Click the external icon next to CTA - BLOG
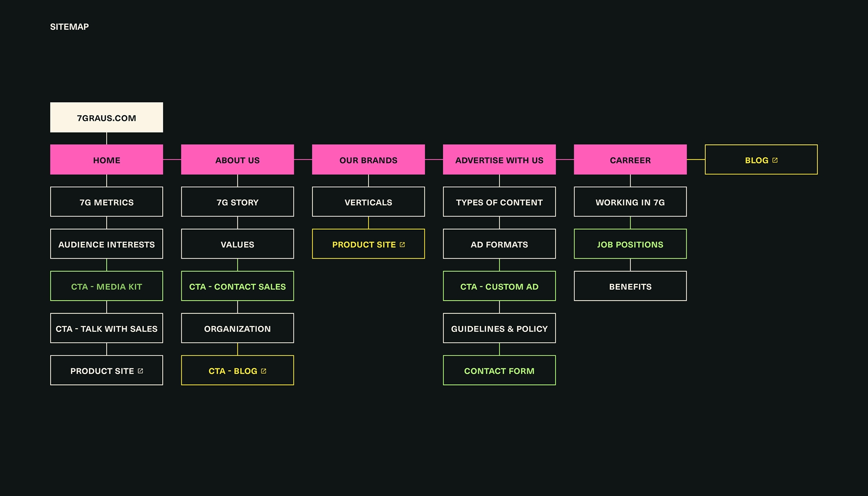Image resolution: width=868 pixels, height=496 pixels. (264, 371)
